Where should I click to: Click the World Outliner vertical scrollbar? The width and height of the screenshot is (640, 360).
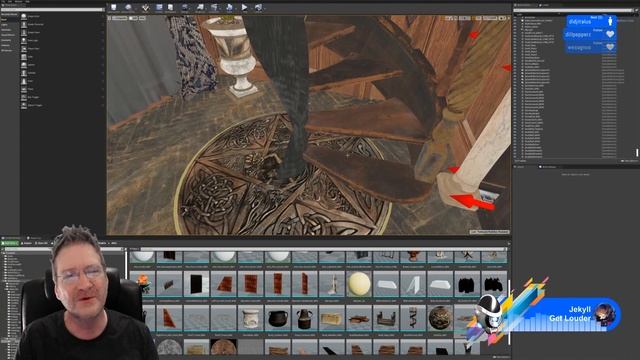tap(637, 152)
